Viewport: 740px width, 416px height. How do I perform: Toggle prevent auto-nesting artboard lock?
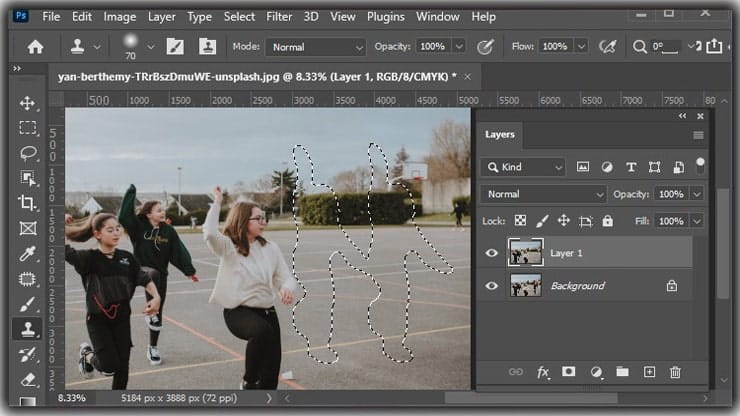pos(586,221)
